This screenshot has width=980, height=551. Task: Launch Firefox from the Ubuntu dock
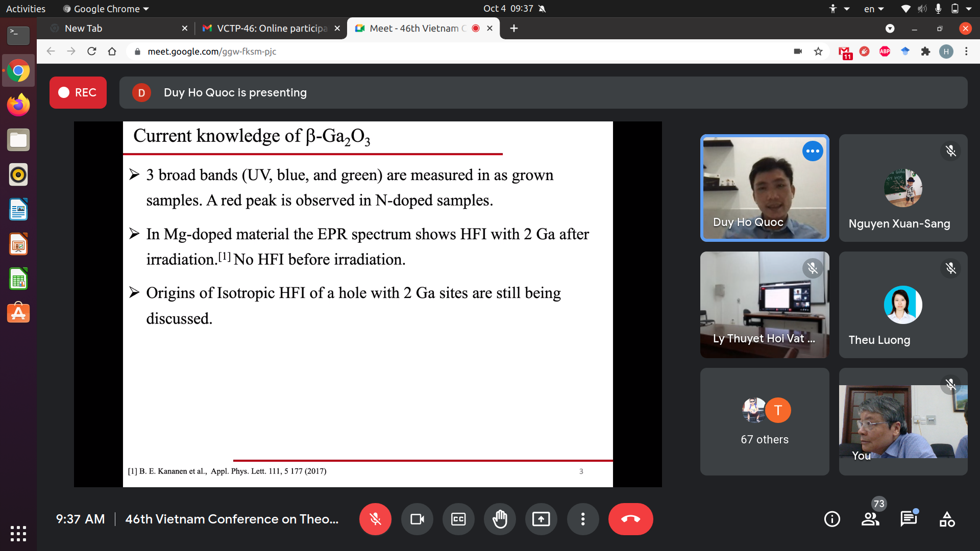(x=18, y=105)
